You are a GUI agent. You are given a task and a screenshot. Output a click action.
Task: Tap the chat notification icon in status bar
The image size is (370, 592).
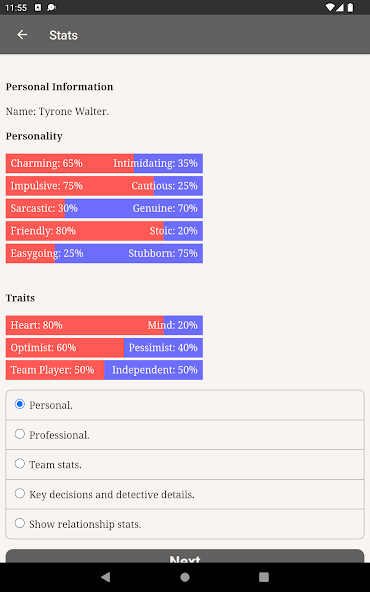click(51, 7)
